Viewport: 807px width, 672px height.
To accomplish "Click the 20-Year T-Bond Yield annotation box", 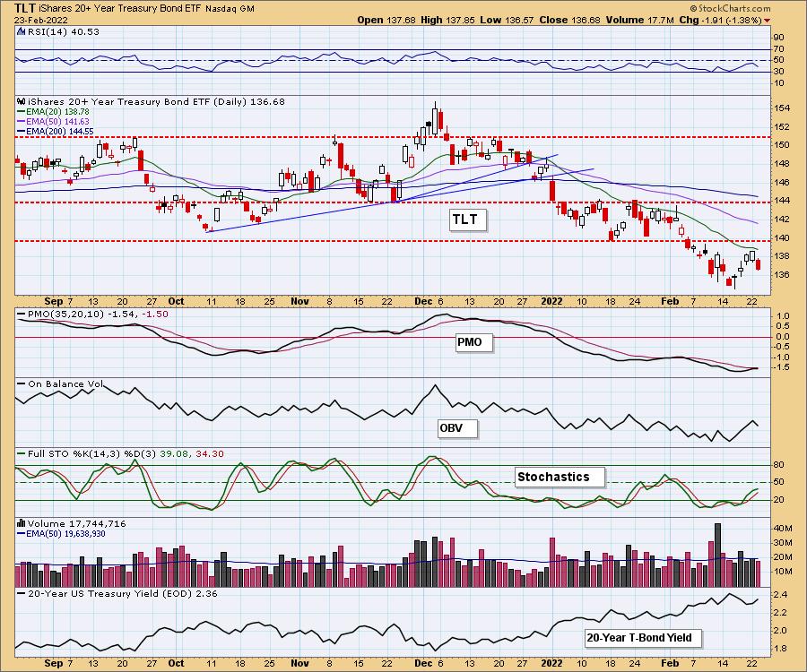I will 643,638.
